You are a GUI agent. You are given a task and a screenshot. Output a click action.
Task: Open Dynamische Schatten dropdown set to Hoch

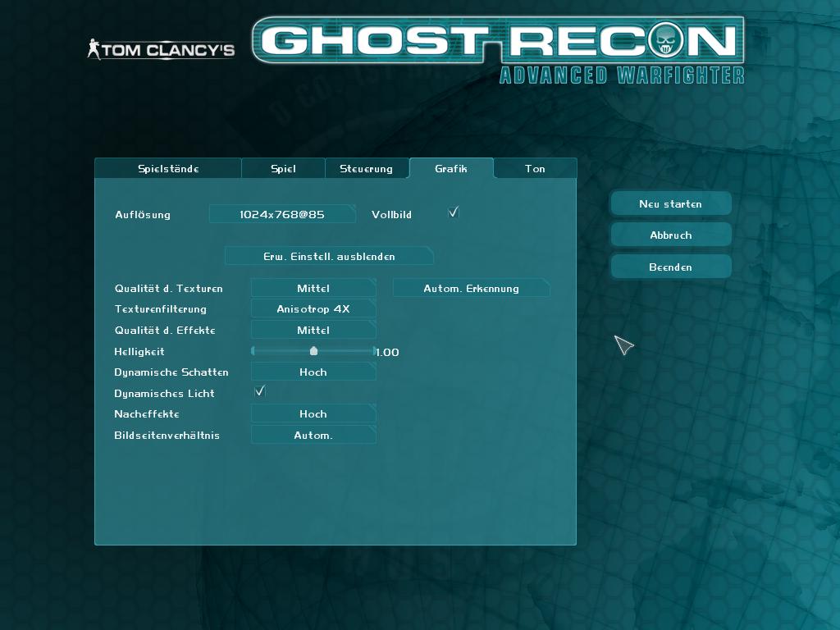click(x=313, y=372)
